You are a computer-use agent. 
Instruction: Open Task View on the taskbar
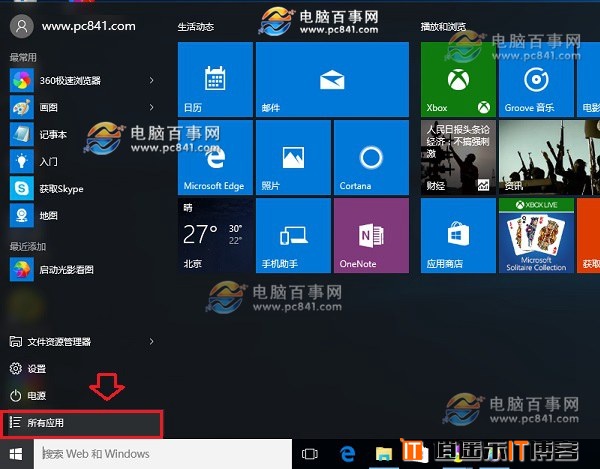(x=310, y=454)
